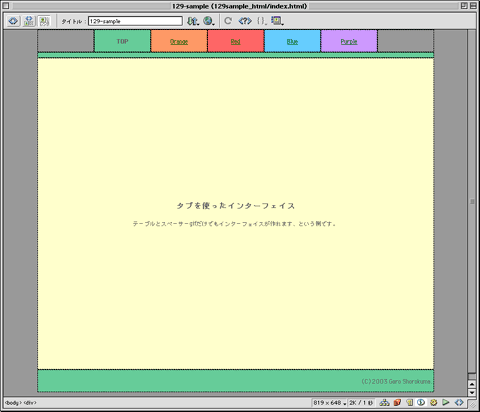The height and width of the screenshot is (412, 480).
Task: Select the Design view button
Action: [x=44, y=21]
